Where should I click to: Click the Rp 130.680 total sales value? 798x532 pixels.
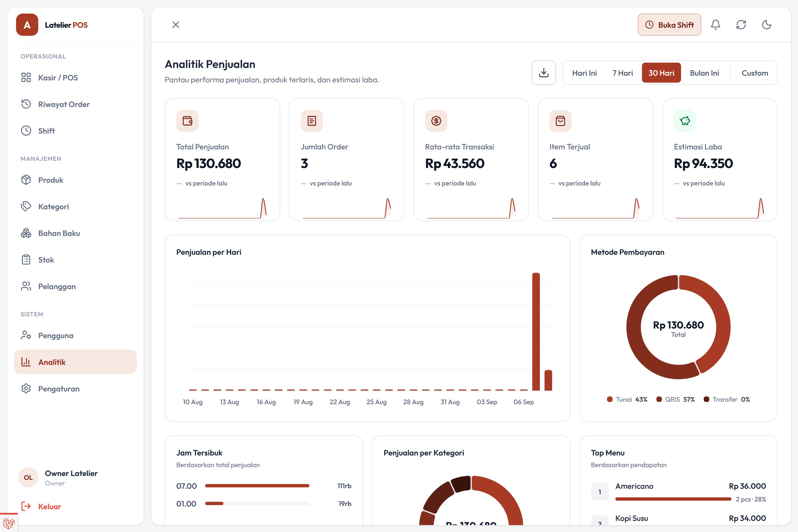tap(208, 164)
